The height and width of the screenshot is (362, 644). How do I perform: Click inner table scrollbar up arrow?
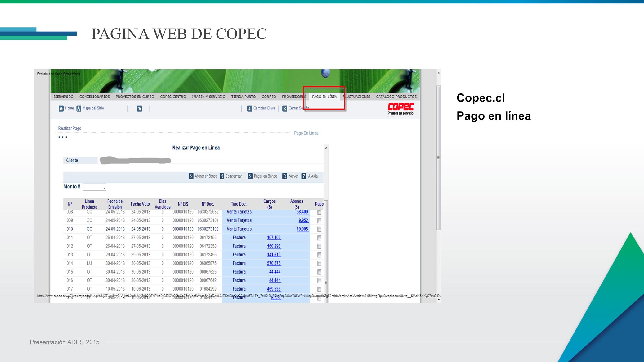(326, 148)
